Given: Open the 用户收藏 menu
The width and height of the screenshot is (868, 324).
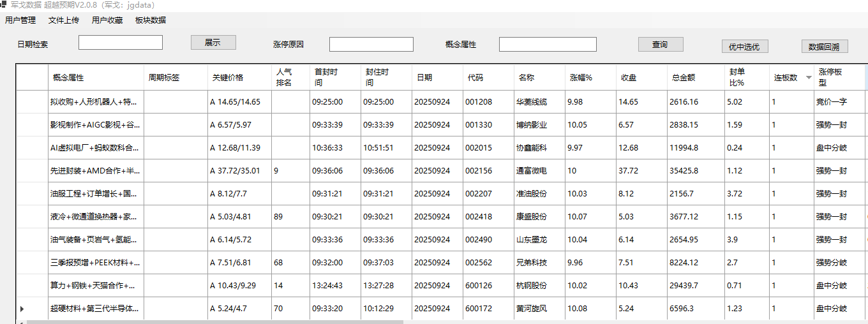Looking at the screenshot, I should click(x=107, y=20).
